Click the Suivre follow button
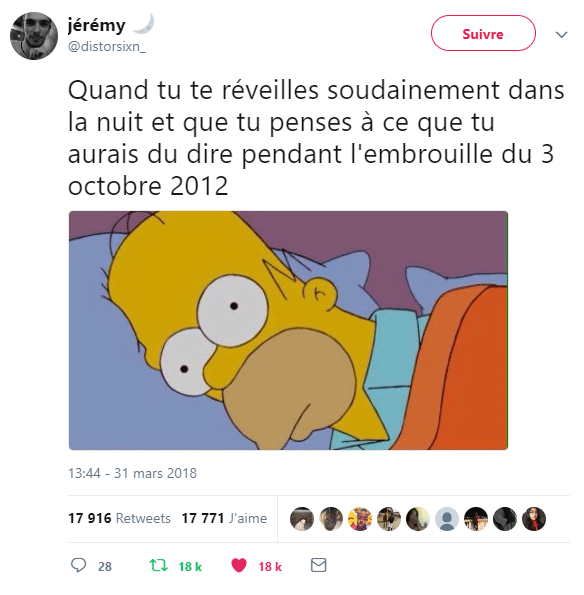The height and width of the screenshot is (595, 584). [483, 33]
